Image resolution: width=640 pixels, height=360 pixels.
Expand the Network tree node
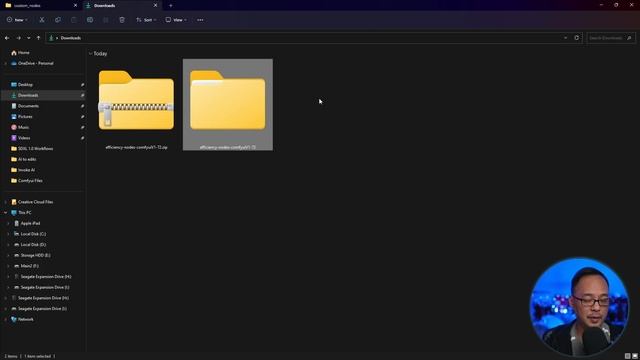pyautogui.click(x=5, y=319)
